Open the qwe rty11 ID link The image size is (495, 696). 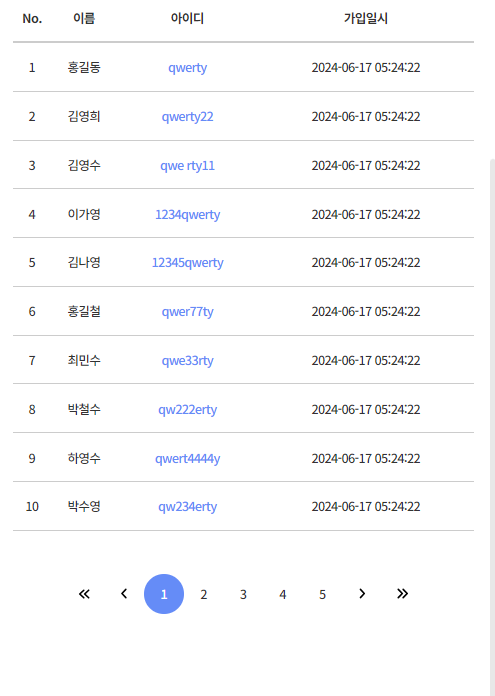pyautogui.click(x=187, y=166)
